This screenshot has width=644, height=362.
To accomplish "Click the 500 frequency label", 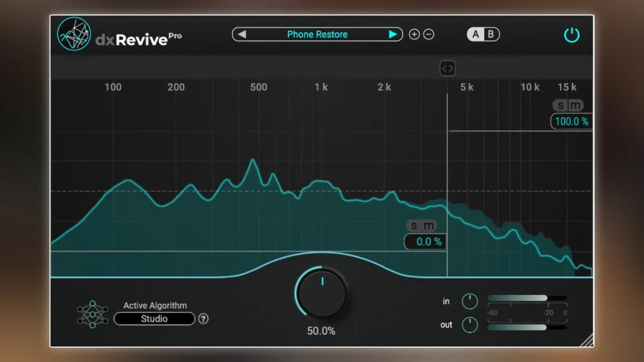I will coord(259,87).
